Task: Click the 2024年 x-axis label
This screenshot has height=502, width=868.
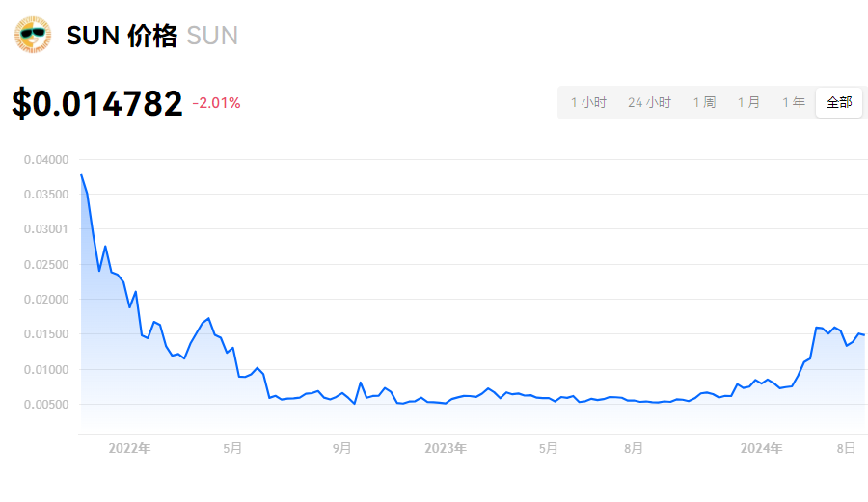Action: point(762,448)
